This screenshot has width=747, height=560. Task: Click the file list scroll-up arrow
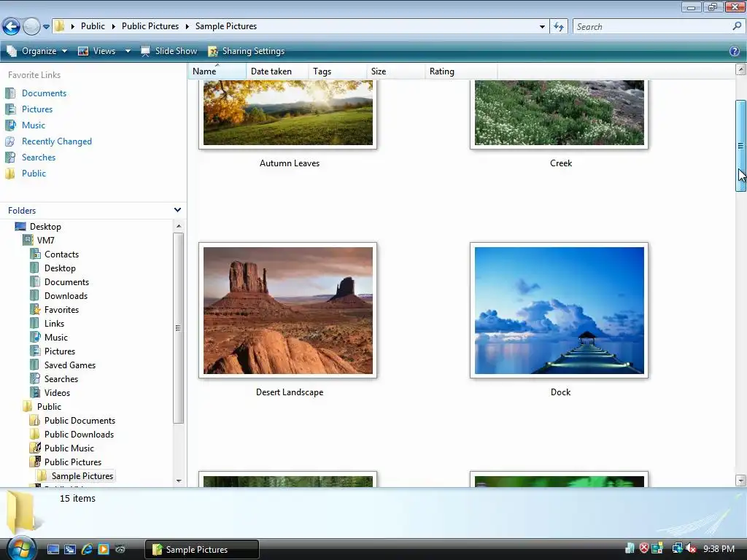tap(740, 69)
